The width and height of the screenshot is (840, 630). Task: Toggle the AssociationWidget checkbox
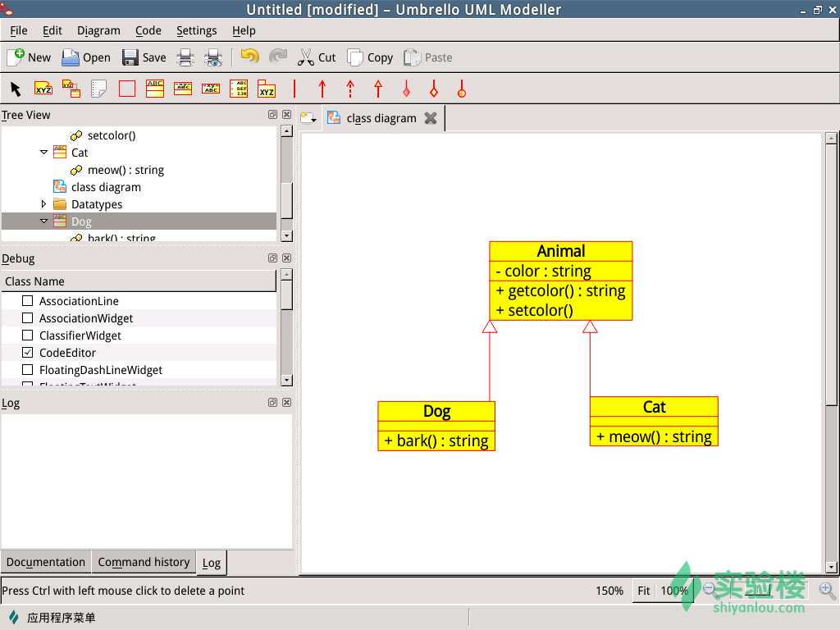click(x=27, y=317)
